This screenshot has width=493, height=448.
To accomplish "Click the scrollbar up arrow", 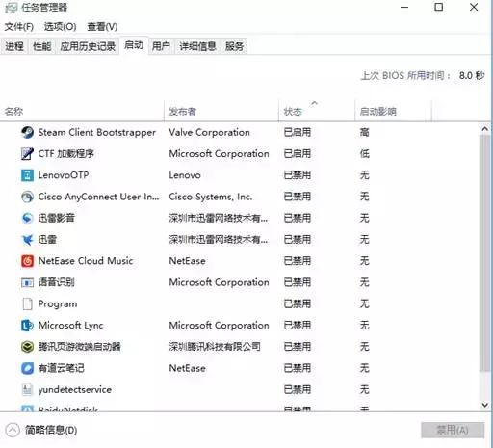I will point(485,129).
